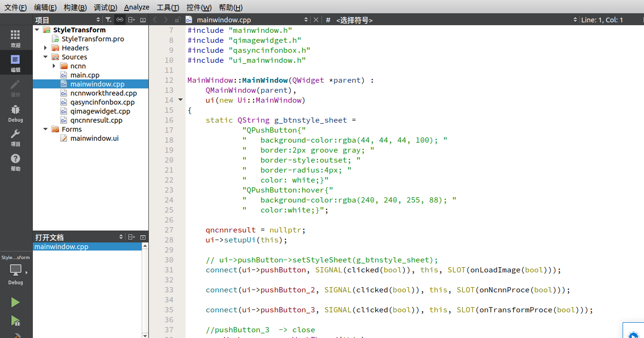This screenshot has height=338, width=644.
Task: Open the 帮助 (Help) mode
Action: pos(15,163)
